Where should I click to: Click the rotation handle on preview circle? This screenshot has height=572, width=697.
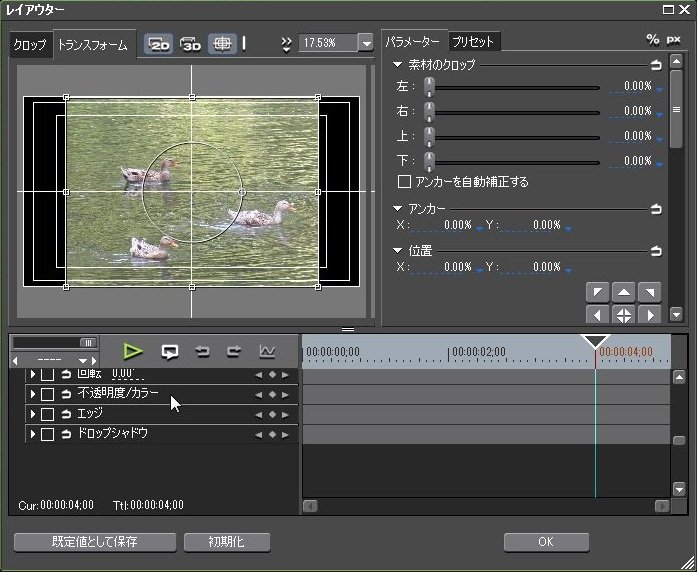click(x=242, y=192)
